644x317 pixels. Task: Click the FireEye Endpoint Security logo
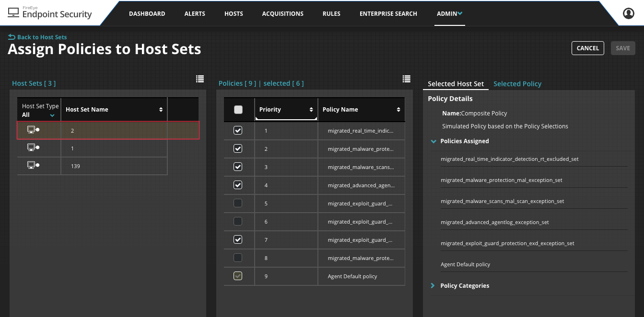(50, 13)
